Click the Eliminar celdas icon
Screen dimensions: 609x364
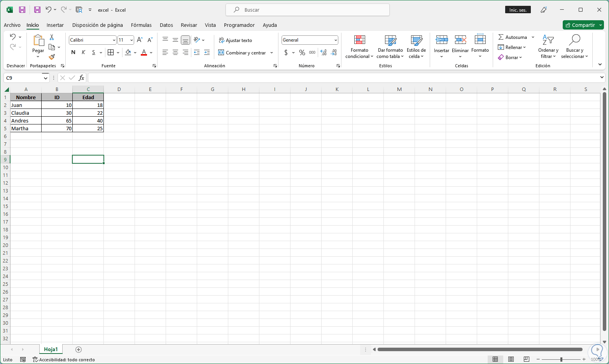click(460, 40)
